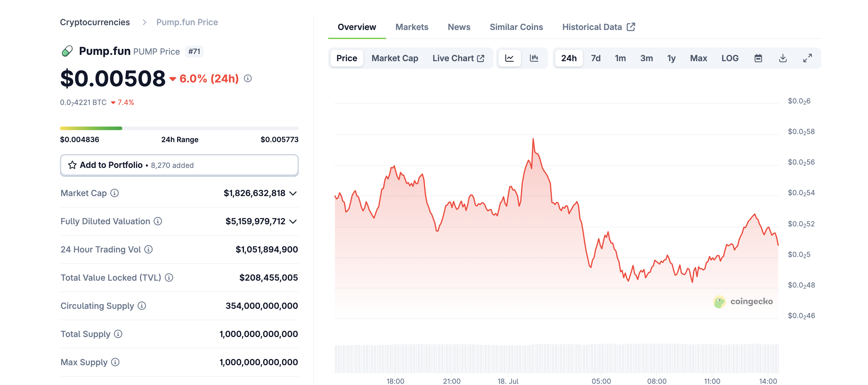
Task: Show Market Cap info tooltip icon
Action: [114, 193]
